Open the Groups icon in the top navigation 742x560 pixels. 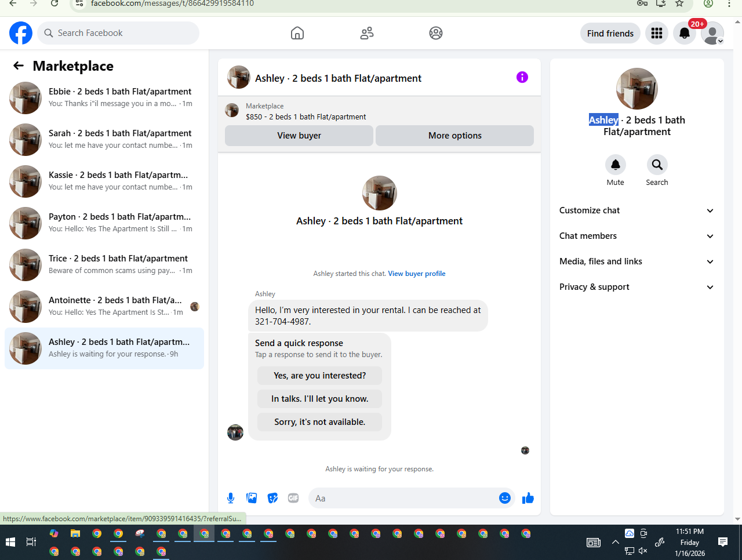pyautogui.click(x=436, y=33)
